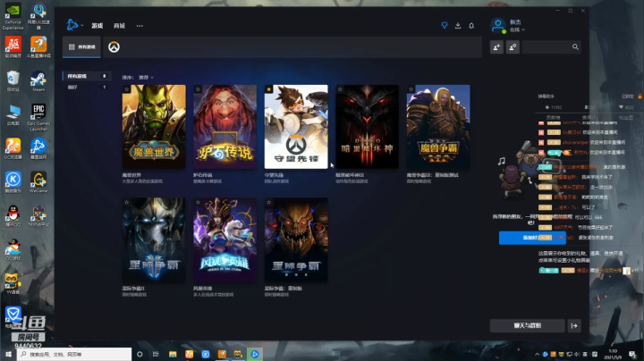This screenshot has height=361, width=644.
Task: Open the Recycle Bin desktop icon
Action: [13, 81]
